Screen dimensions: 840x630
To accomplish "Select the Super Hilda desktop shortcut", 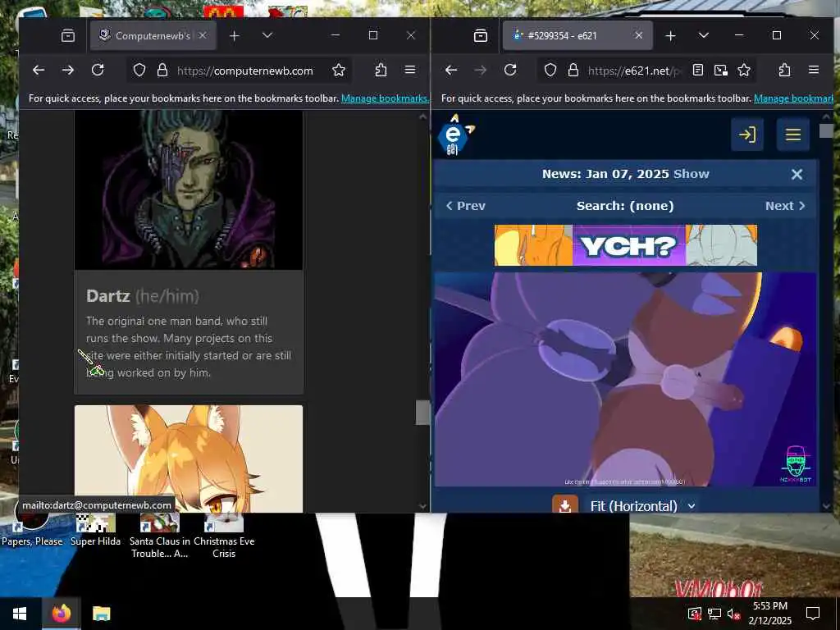I will point(95,531).
